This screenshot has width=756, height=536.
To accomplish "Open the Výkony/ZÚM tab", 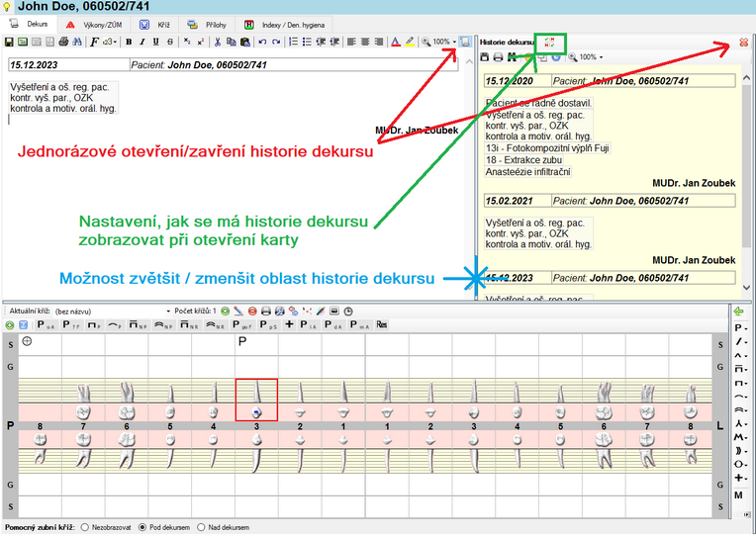I will pyautogui.click(x=95, y=25).
